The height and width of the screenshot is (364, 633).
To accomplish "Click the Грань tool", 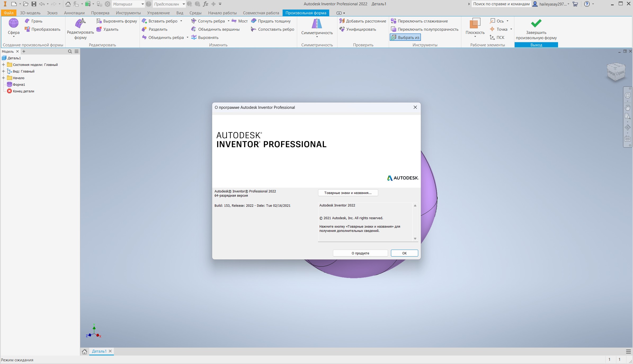I will (x=34, y=21).
